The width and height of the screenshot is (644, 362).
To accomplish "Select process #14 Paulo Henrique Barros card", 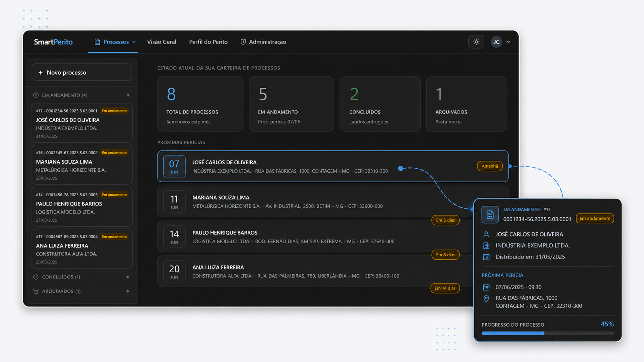I will pyautogui.click(x=82, y=207).
